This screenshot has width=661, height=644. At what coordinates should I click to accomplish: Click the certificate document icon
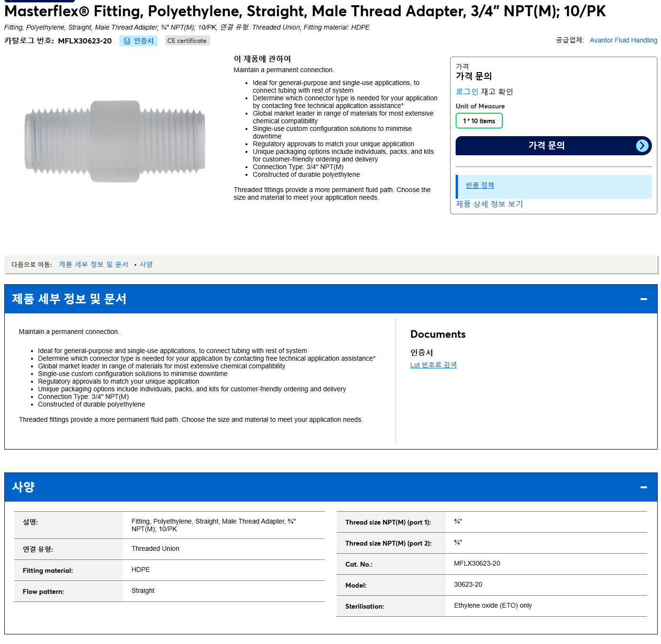[127, 41]
